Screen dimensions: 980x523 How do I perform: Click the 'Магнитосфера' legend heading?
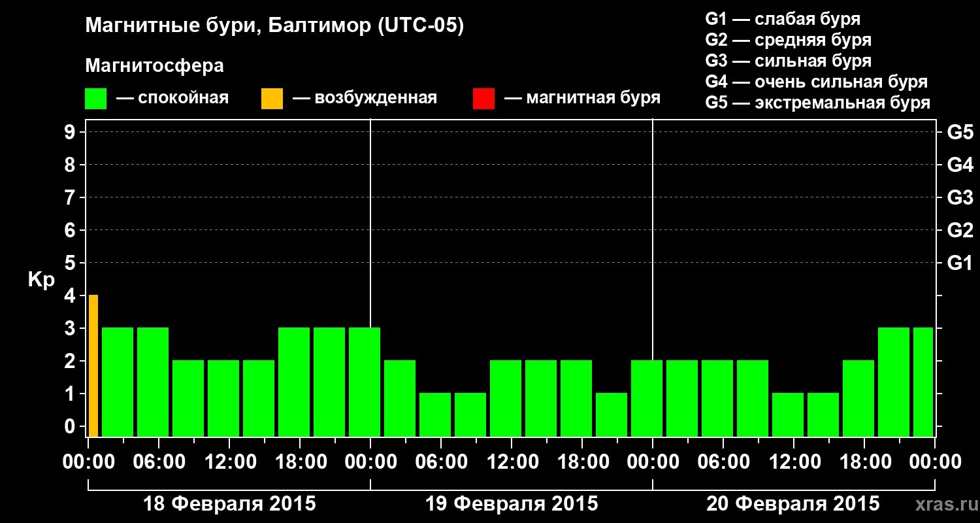click(x=155, y=66)
